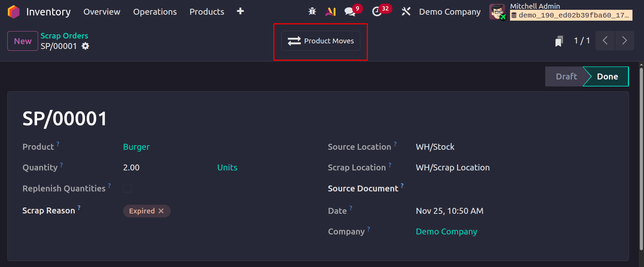Viewport: 644px width, 267px height.
Task: Click the Mitchell Admin avatar
Action: point(497,12)
